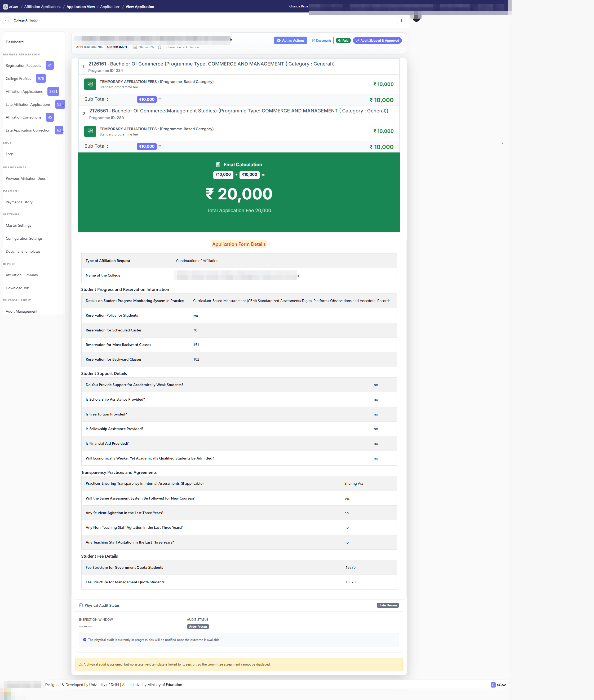Open Late Application Correction in the sidebar
The image size is (594, 700).
[x=28, y=130]
